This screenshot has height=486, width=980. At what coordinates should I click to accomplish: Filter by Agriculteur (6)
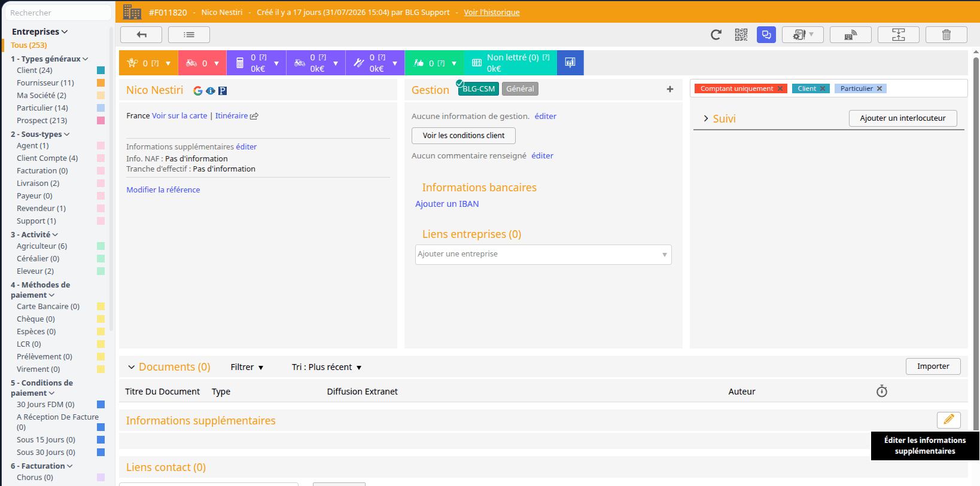[x=42, y=246]
